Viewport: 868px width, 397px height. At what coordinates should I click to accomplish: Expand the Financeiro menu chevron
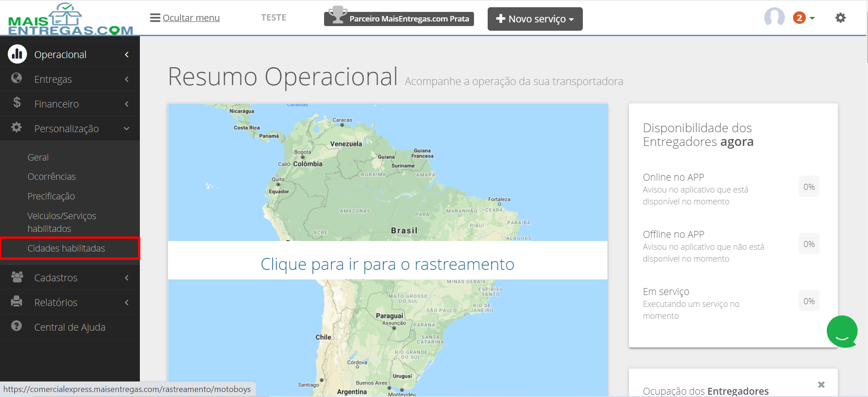coord(127,104)
